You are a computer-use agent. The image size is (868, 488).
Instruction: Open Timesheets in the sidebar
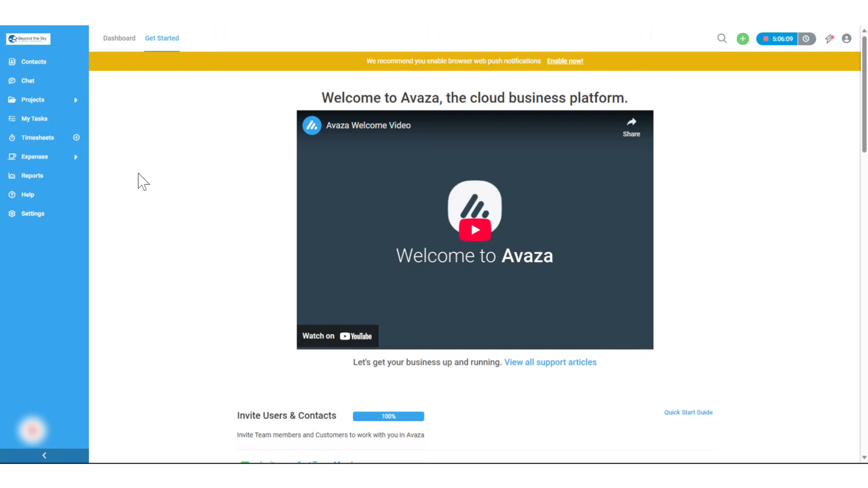click(x=37, y=138)
